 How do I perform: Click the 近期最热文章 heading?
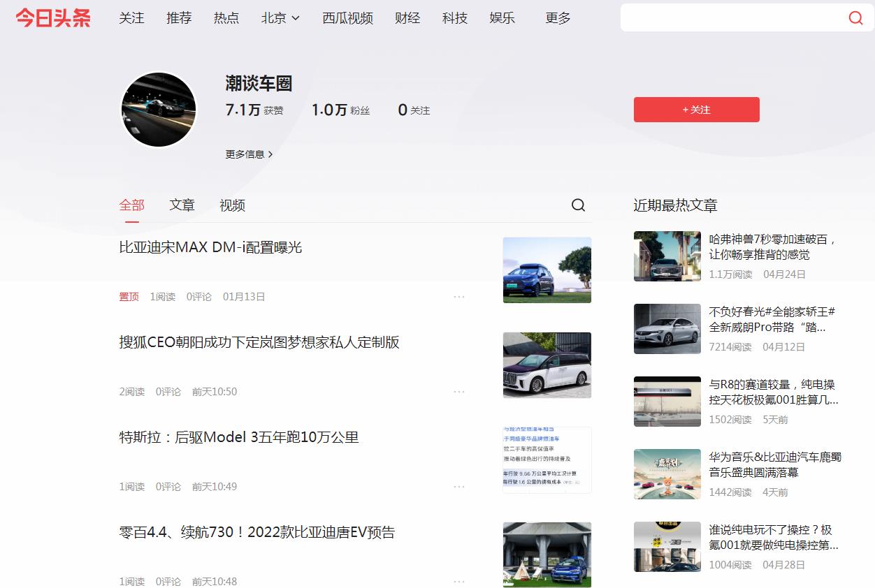pyautogui.click(x=675, y=205)
